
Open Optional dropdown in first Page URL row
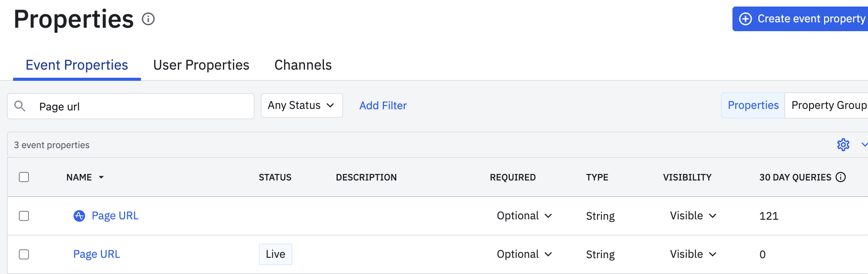pyautogui.click(x=524, y=216)
